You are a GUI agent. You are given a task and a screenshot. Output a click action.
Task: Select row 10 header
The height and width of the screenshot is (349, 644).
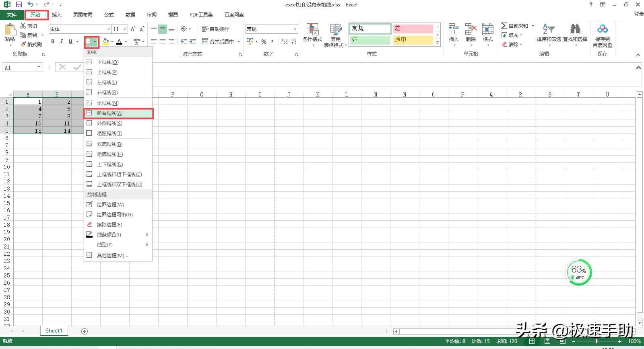(6, 167)
